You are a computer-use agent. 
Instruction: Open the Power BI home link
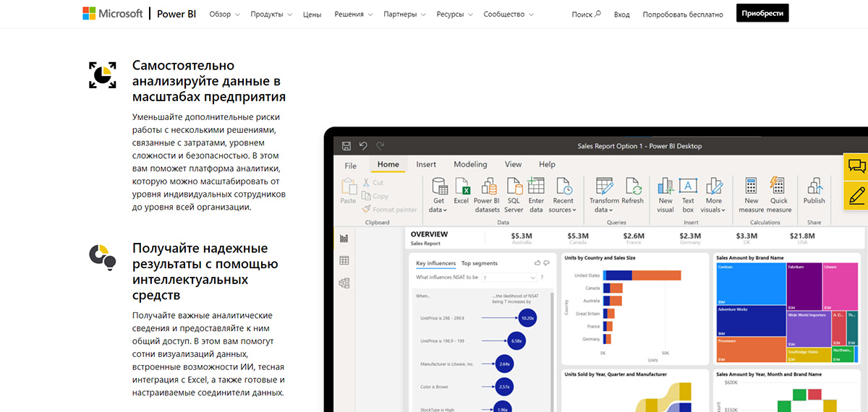(x=178, y=14)
